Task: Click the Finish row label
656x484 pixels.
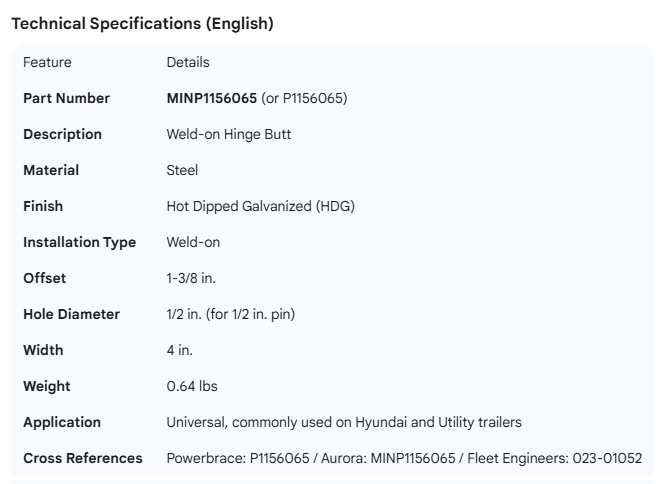Action: [43, 206]
